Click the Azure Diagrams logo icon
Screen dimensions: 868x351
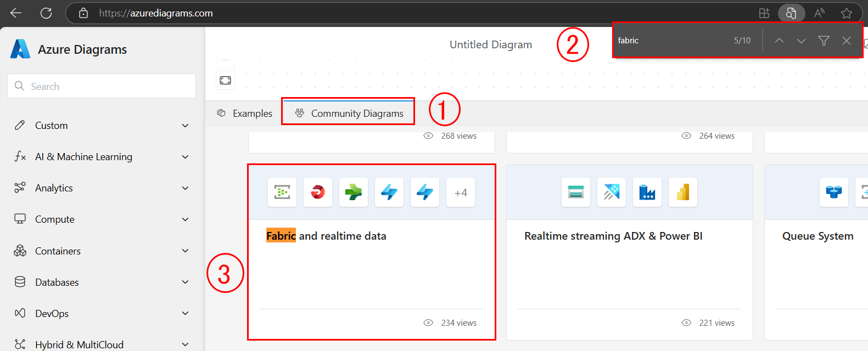coord(20,49)
